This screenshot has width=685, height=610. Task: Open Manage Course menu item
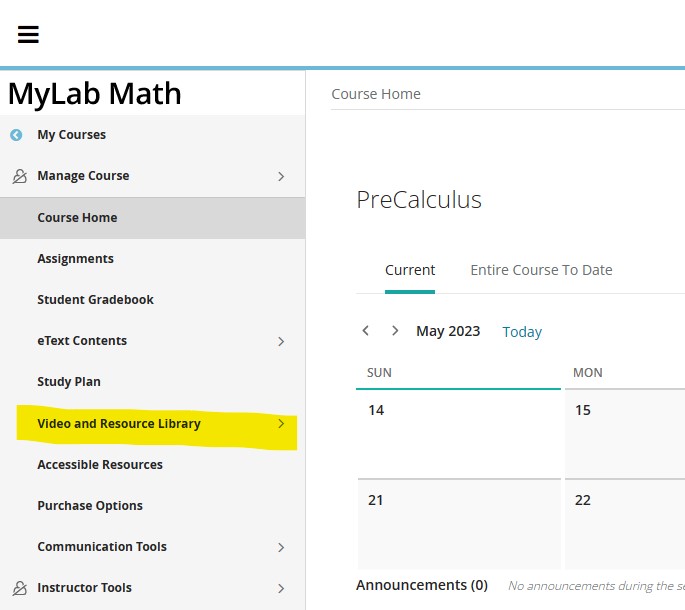[x=83, y=176]
